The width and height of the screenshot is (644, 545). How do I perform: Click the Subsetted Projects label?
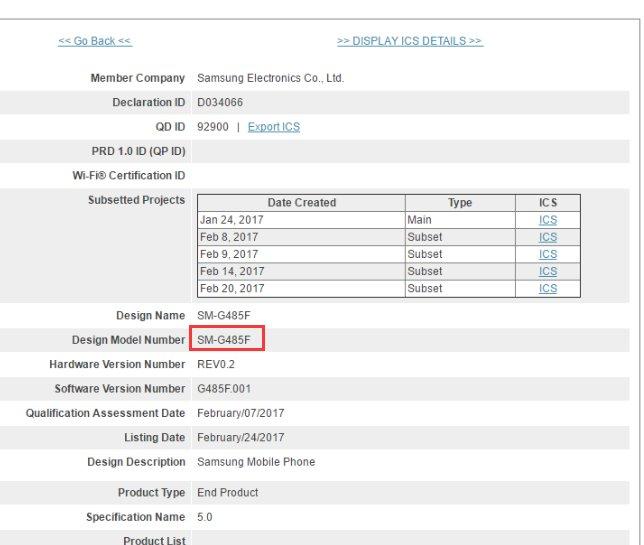137,200
